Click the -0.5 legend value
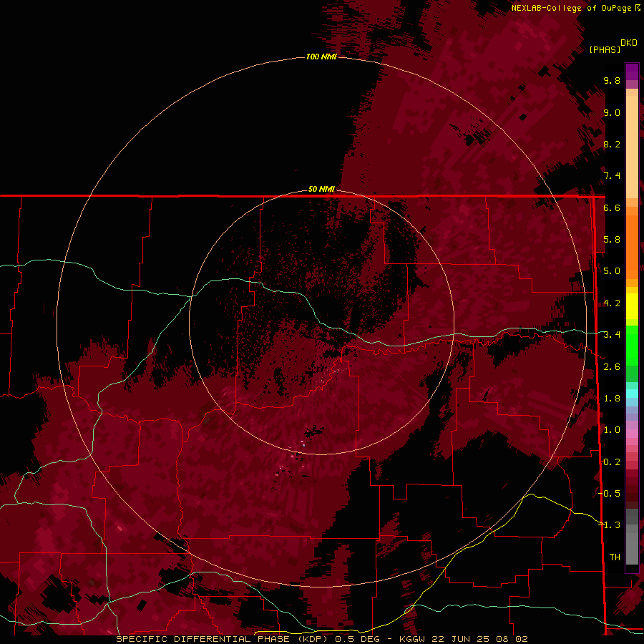644x644 pixels. pyautogui.click(x=610, y=494)
